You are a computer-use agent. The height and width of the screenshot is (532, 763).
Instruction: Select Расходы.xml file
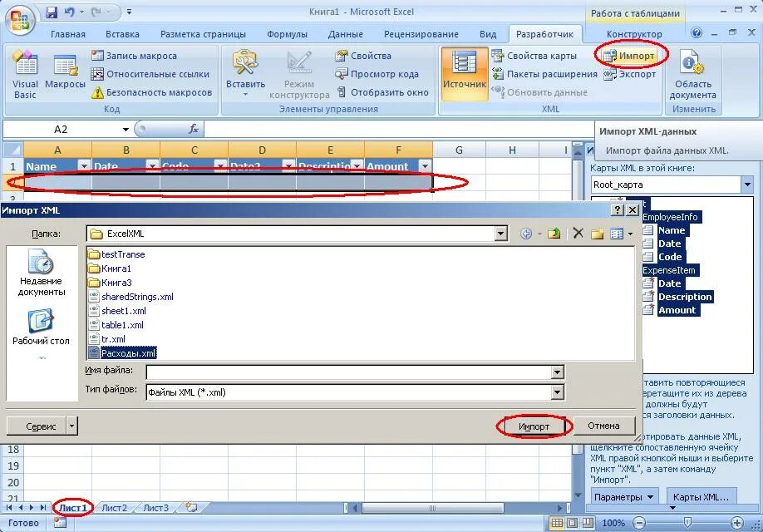click(123, 353)
